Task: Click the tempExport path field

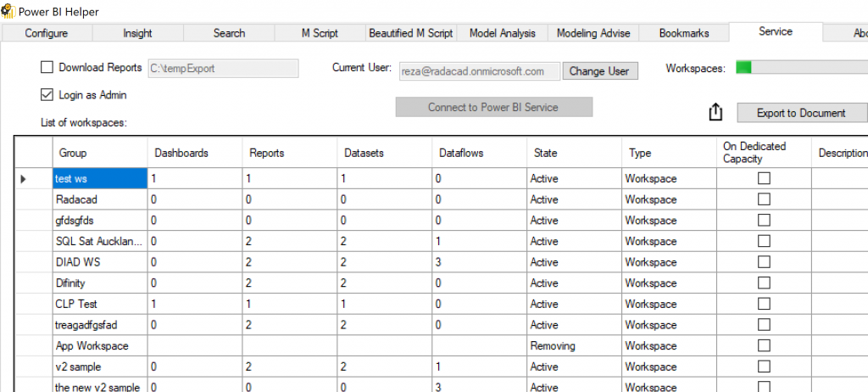Action: coord(223,69)
